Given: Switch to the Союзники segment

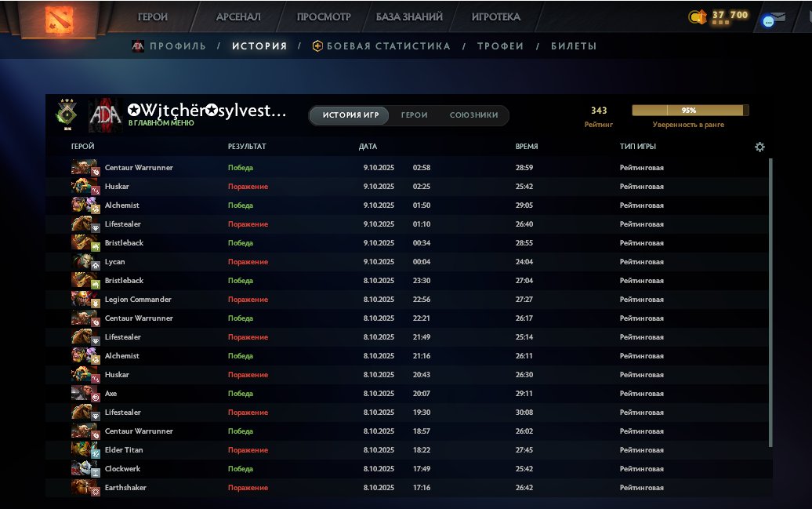Looking at the screenshot, I should [x=473, y=115].
